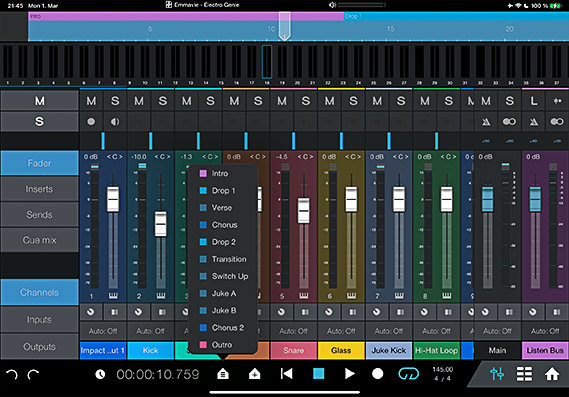569x397 pixels.
Task: Select the Sends tab
Action: click(40, 214)
